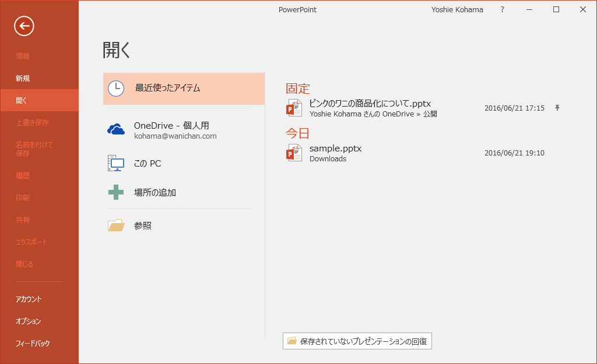Click the green plus icon for 場所の追加

tap(116, 192)
